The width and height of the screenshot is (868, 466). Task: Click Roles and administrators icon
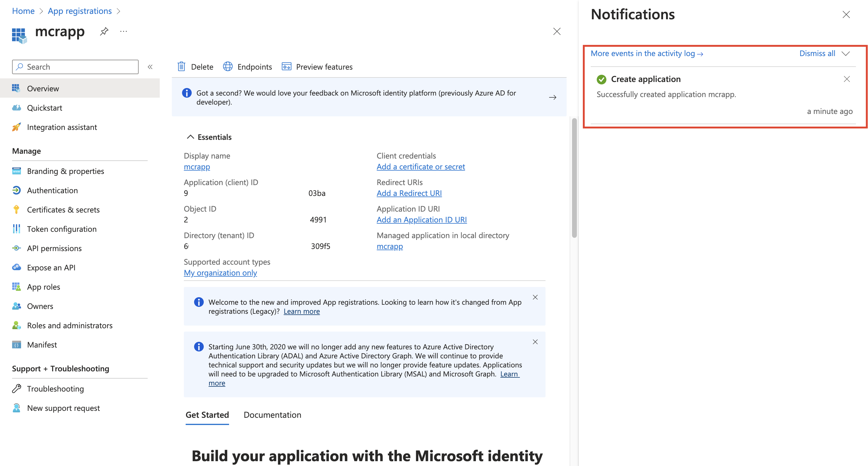16,325
